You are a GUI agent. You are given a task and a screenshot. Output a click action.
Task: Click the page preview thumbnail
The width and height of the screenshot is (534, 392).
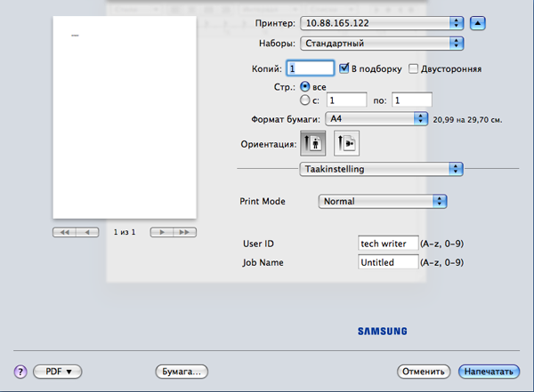click(125, 117)
